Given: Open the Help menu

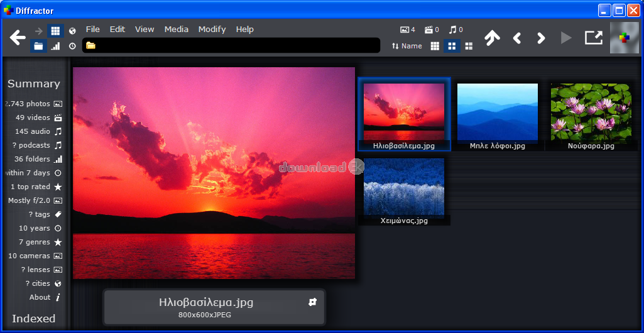Looking at the screenshot, I should [x=245, y=29].
